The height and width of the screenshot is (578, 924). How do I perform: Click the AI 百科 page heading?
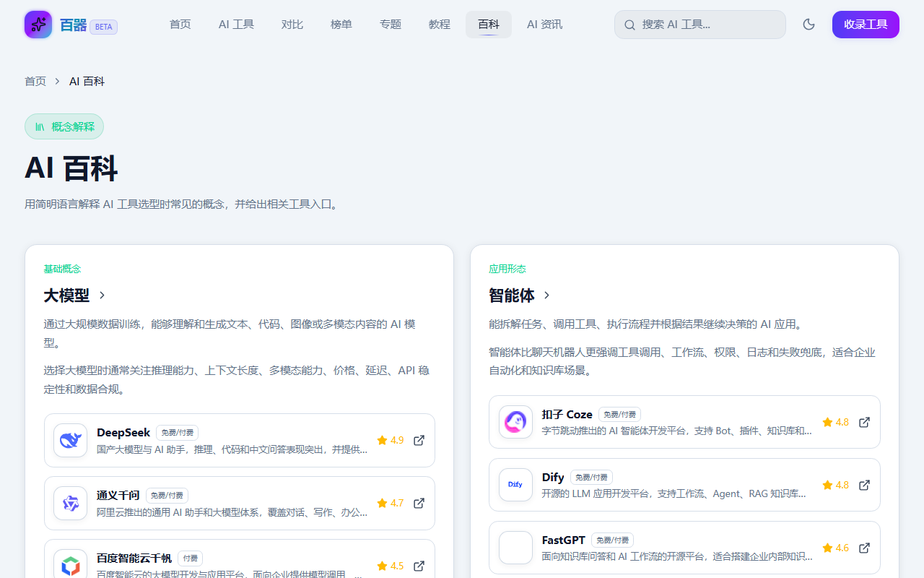(71, 168)
